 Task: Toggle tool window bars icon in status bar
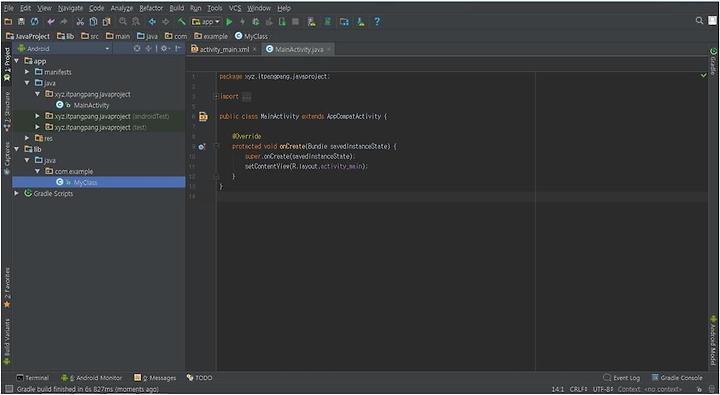coord(8,389)
